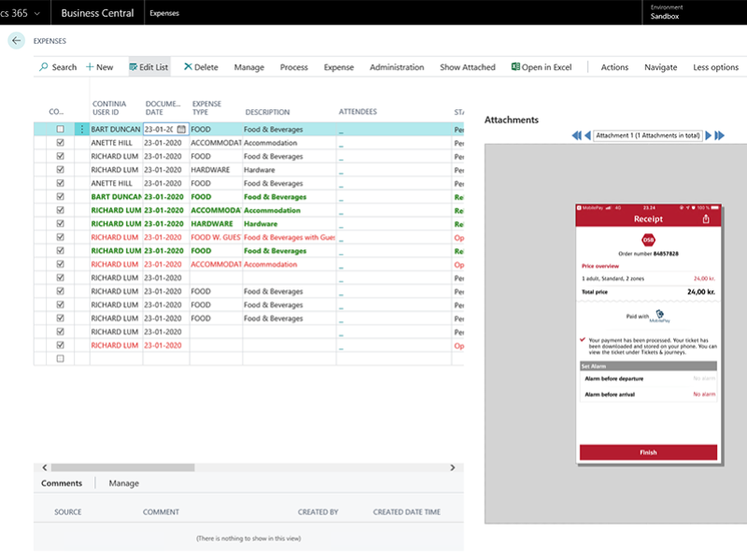Open the Manage menu in toolbar

pyautogui.click(x=248, y=67)
